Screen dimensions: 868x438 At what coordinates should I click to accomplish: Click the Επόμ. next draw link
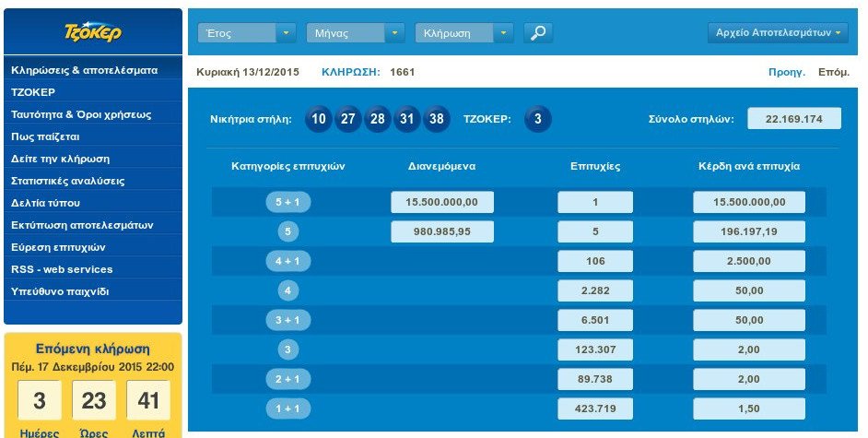coord(833,72)
